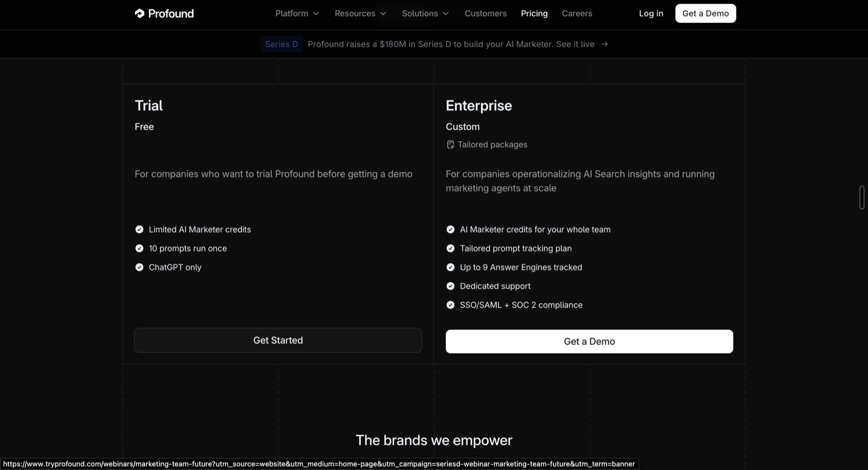
Task: Open the Solutions dropdown menu
Action: pos(425,14)
